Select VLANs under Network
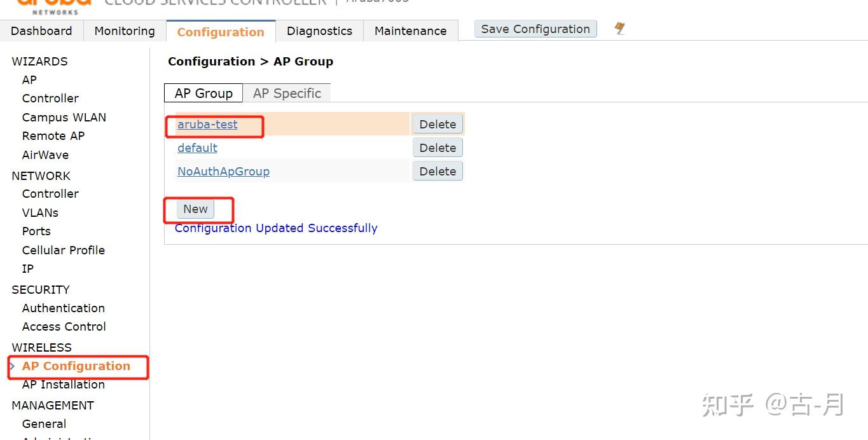868x440 pixels. [x=40, y=213]
